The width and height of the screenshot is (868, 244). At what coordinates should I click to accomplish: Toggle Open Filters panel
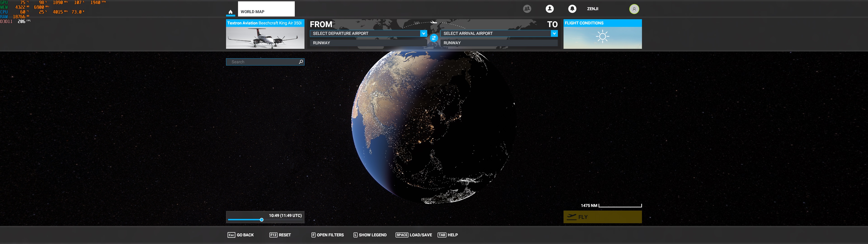pyautogui.click(x=328, y=235)
